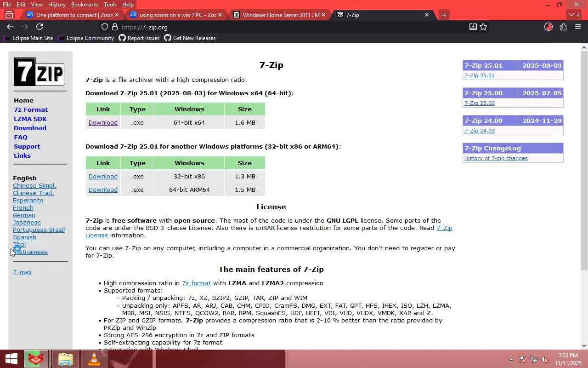View History of 7-zip changes

(496, 158)
